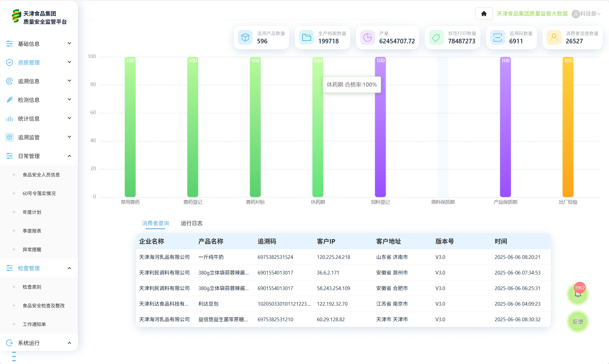This screenshot has width=609, height=364.
Task: Click 天津食品集团质量监管大数据 link
Action: click(532, 14)
